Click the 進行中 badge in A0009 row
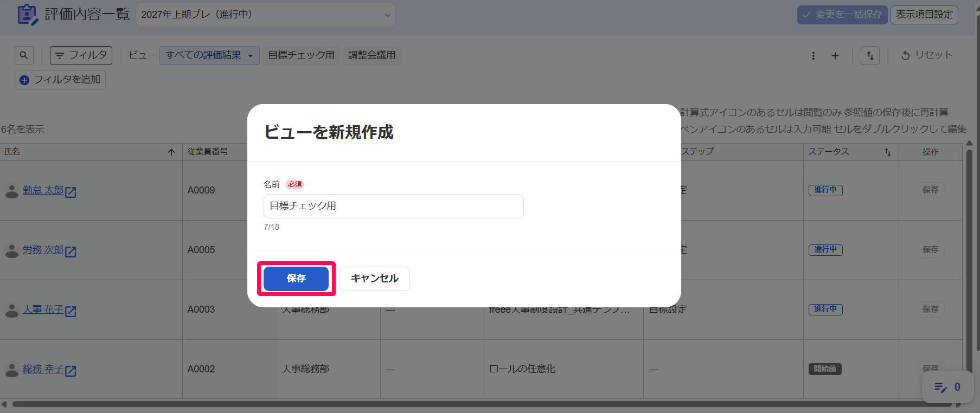The width and height of the screenshot is (980, 413). [x=825, y=190]
